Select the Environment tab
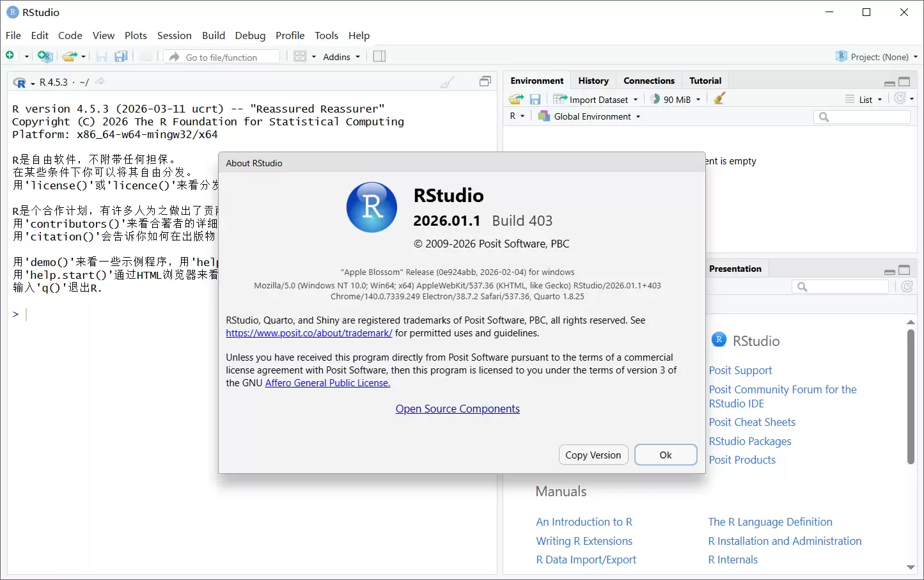Image resolution: width=924 pixels, height=580 pixels. (x=537, y=81)
